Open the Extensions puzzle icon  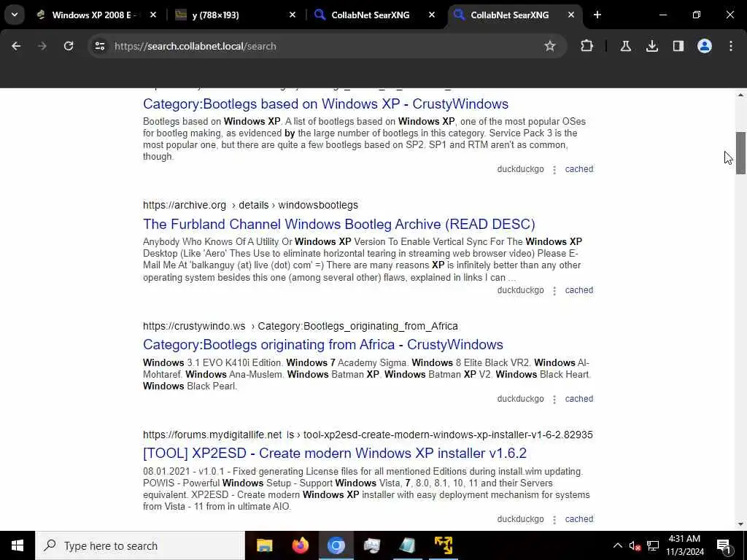(587, 46)
